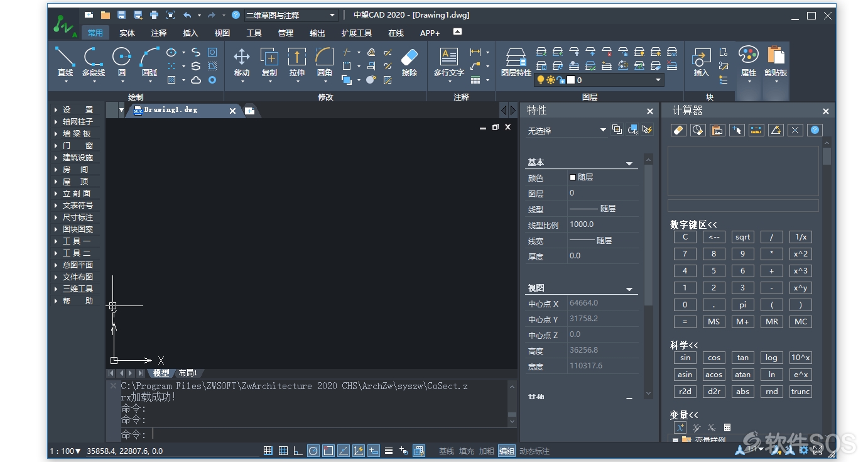
Task: Click the cos calculator button
Action: [x=714, y=358]
